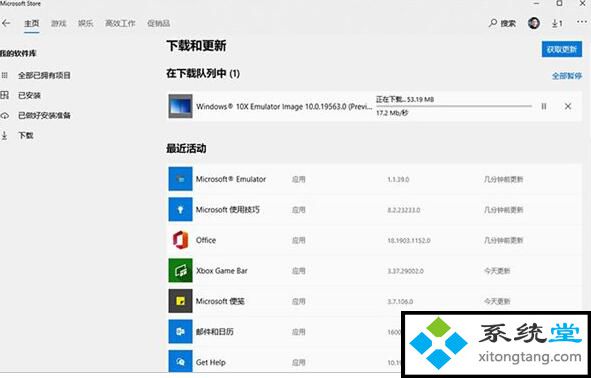Viewport: 591px width, 378px height.
Task: Click the 全部暂停 link
Action: tap(567, 76)
